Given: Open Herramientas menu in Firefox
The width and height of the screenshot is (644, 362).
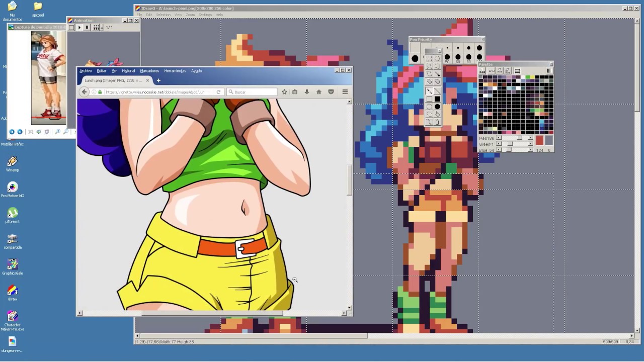Looking at the screenshot, I should pyautogui.click(x=175, y=71).
